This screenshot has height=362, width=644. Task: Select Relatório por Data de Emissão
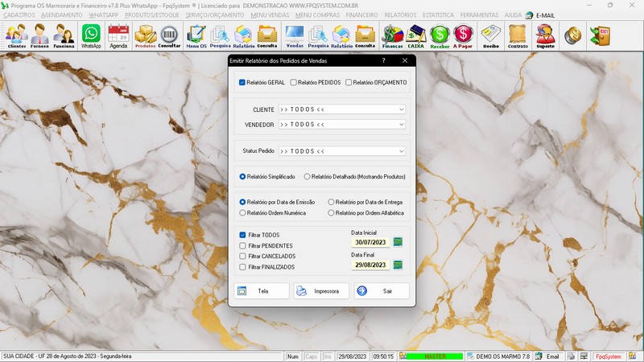point(242,202)
